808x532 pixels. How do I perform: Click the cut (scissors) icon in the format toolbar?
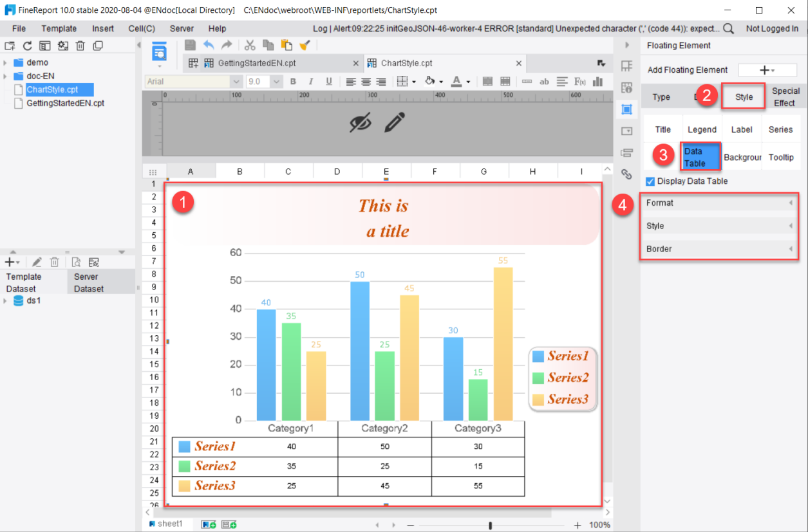[249, 45]
